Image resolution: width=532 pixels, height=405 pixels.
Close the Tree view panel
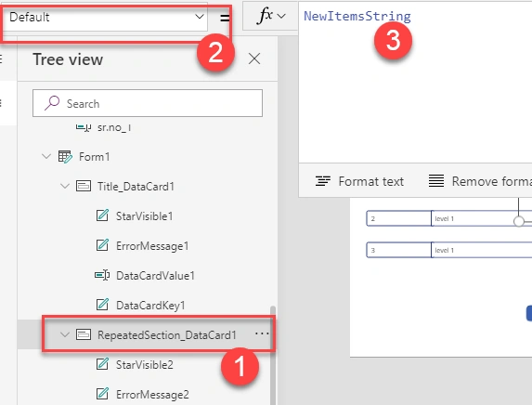click(254, 59)
